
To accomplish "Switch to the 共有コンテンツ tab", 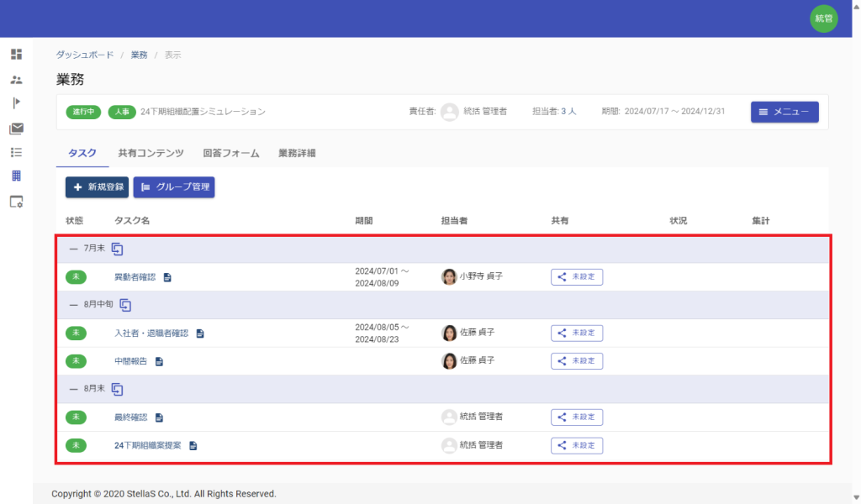I will click(x=151, y=154).
